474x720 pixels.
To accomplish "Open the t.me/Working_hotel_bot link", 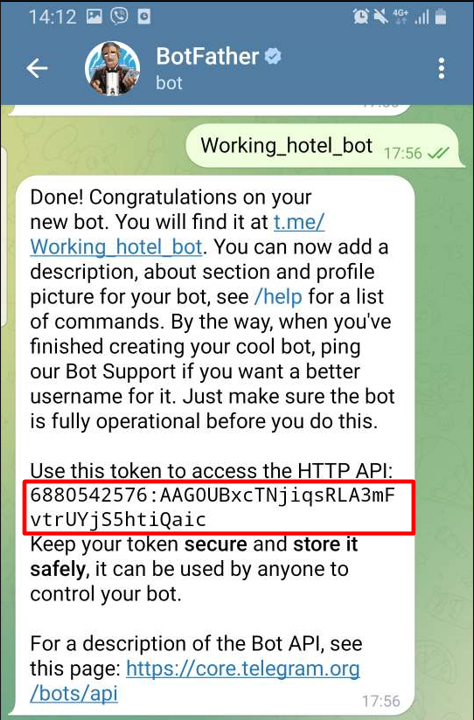I will (x=177, y=235).
